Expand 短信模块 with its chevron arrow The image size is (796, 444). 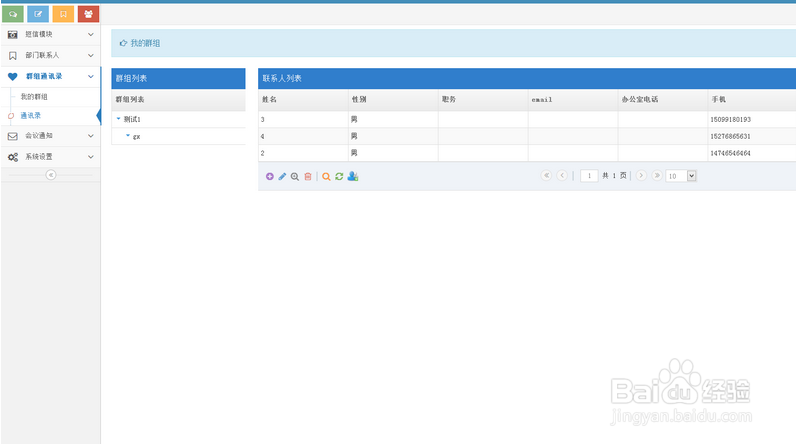pyautogui.click(x=91, y=35)
